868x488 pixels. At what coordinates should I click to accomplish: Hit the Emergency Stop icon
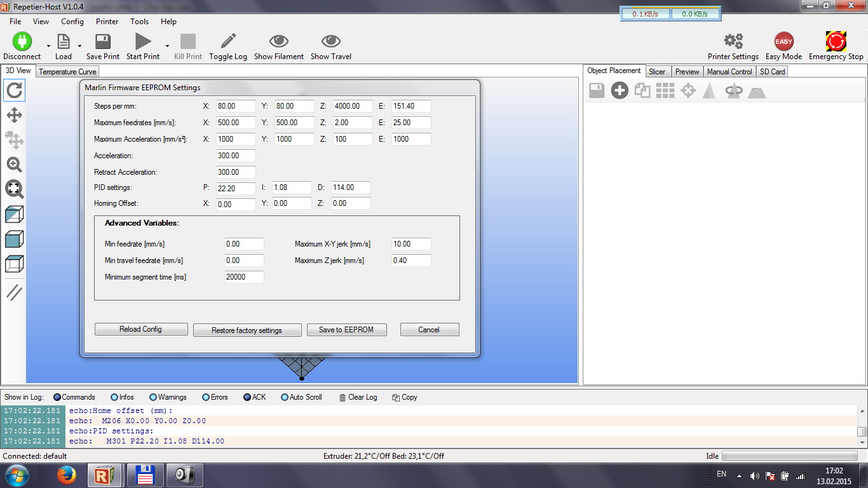836,41
